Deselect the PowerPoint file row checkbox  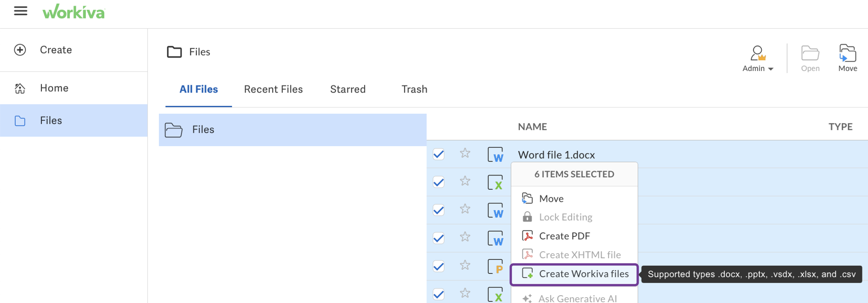coord(439,266)
